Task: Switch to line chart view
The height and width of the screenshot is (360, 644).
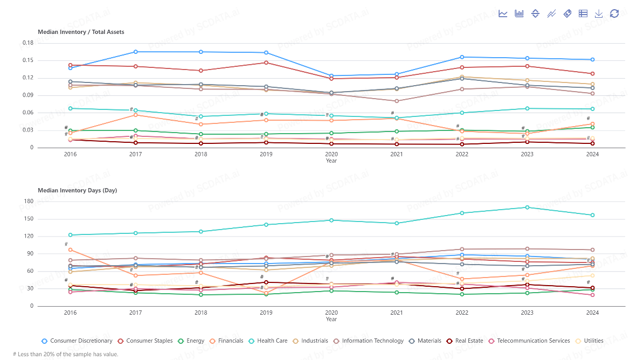Action: pos(503,13)
